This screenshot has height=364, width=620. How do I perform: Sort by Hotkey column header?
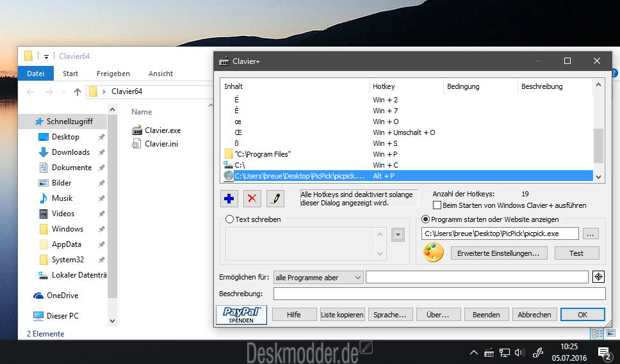pyautogui.click(x=406, y=86)
